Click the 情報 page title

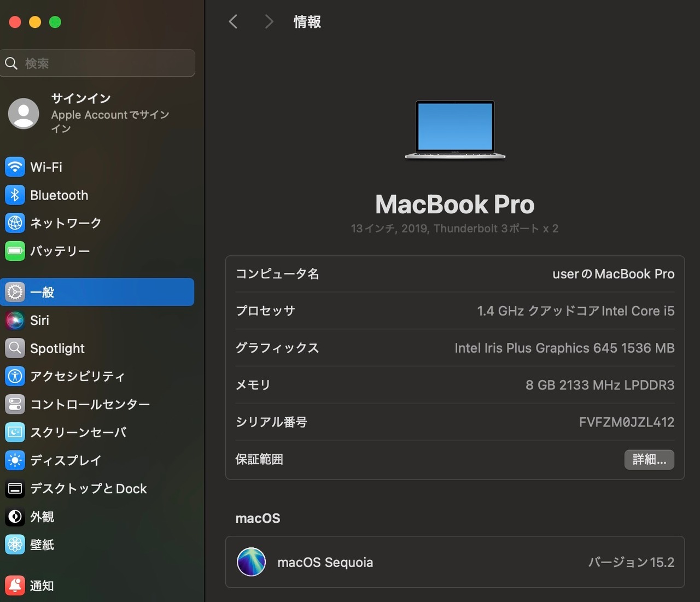[x=307, y=22]
